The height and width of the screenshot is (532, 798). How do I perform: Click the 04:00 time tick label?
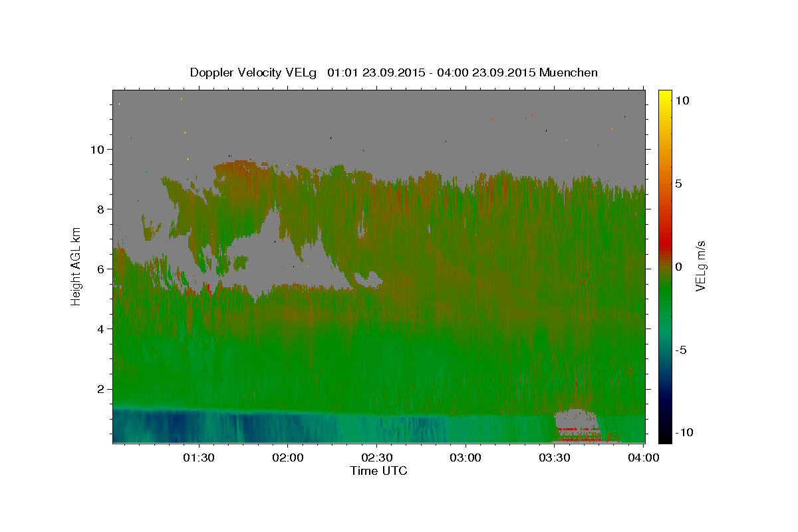(x=643, y=458)
